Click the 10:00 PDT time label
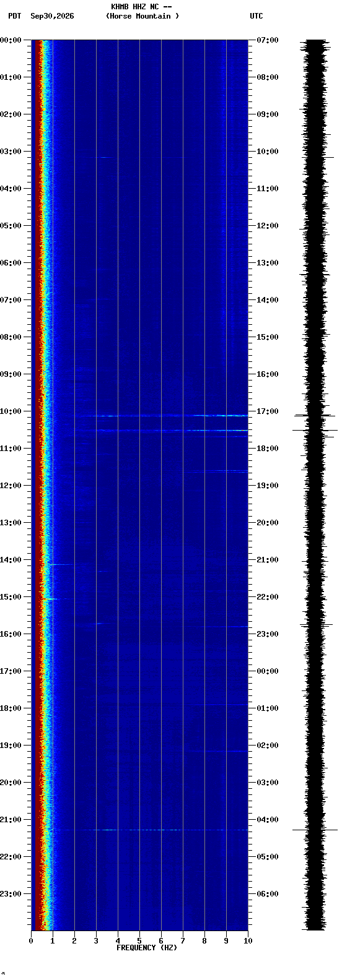The width and height of the screenshot is (342, 980). pos(11,411)
